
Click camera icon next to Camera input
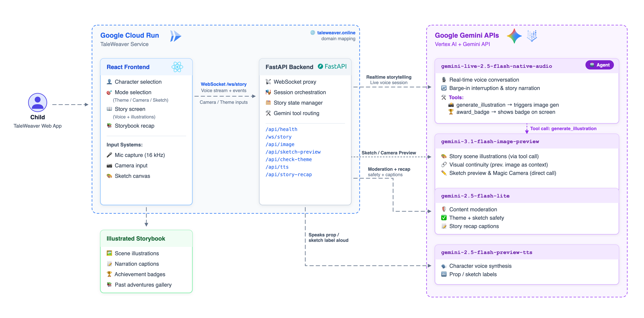pyautogui.click(x=109, y=166)
